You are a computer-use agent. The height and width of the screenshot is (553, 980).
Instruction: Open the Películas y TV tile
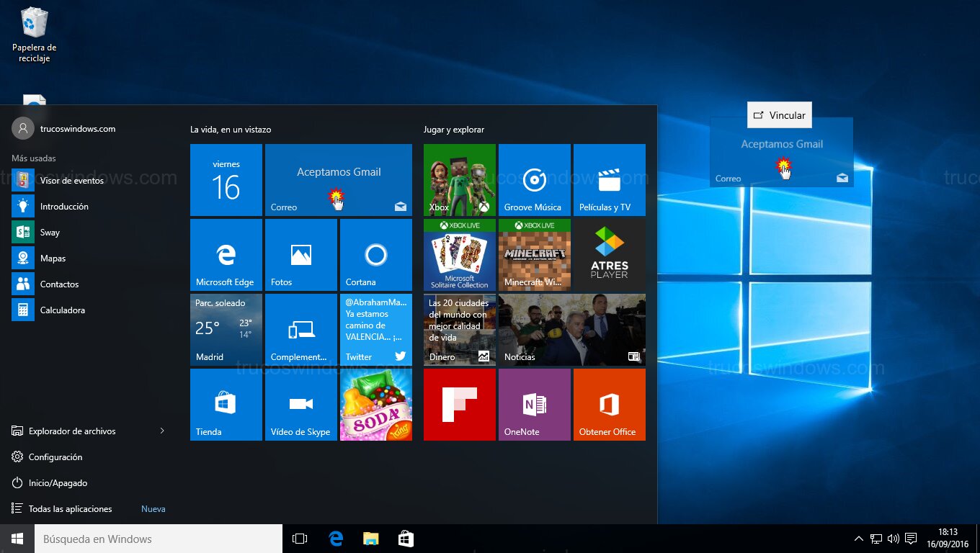click(609, 180)
